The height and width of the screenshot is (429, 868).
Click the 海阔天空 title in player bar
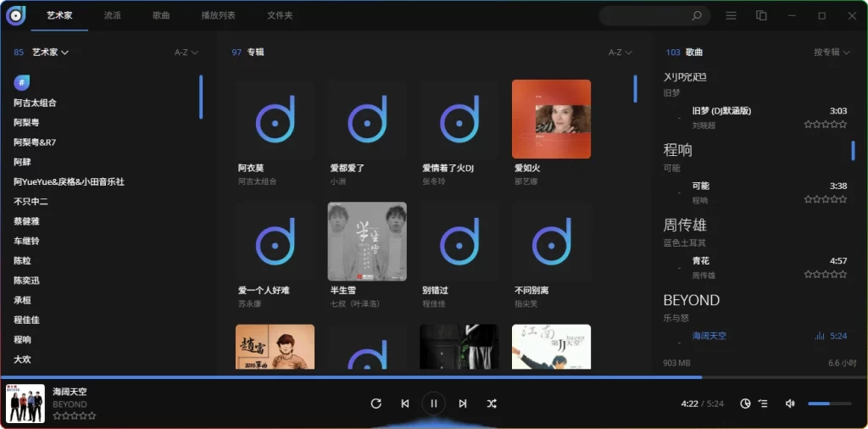coord(70,392)
